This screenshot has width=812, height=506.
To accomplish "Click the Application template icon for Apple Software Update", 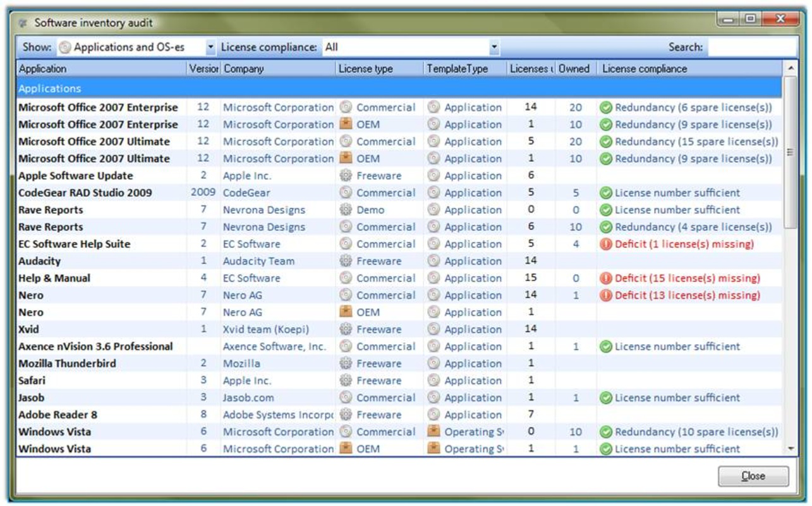I will click(433, 176).
